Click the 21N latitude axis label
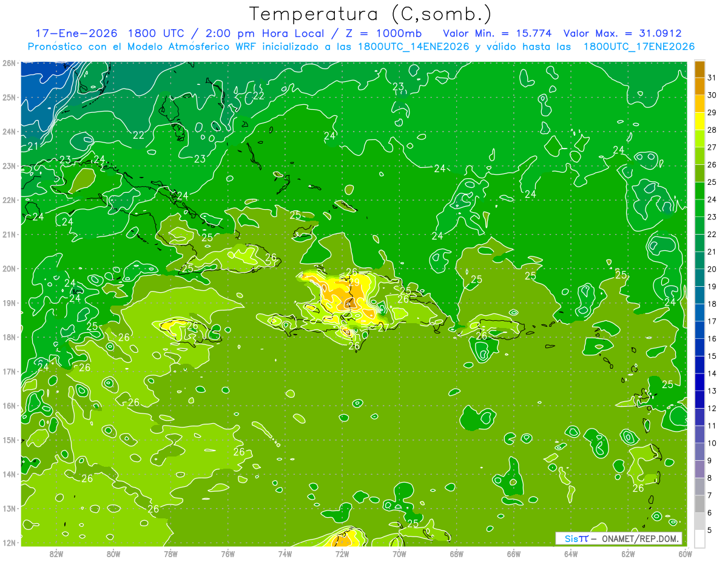The image size is (728, 562). (x=8, y=235)
